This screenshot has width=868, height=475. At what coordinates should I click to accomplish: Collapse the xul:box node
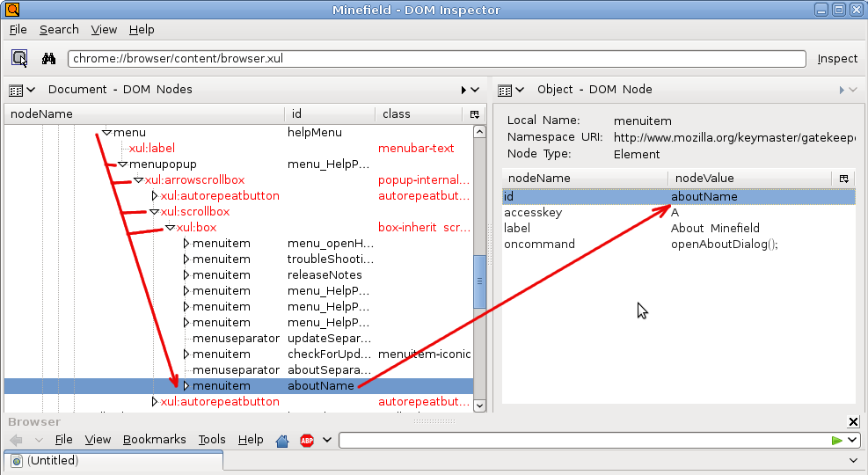(171, 228)
